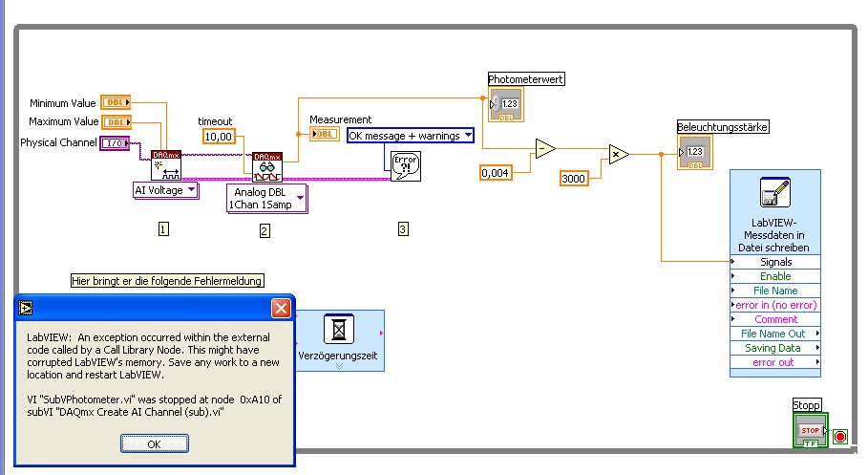Click the Minimum Value label

click(x=63, y=103)
